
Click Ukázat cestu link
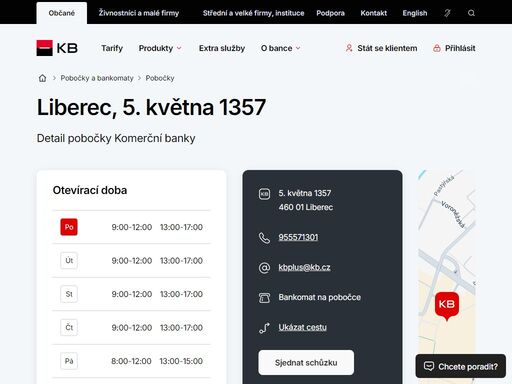tap(302, 327)
